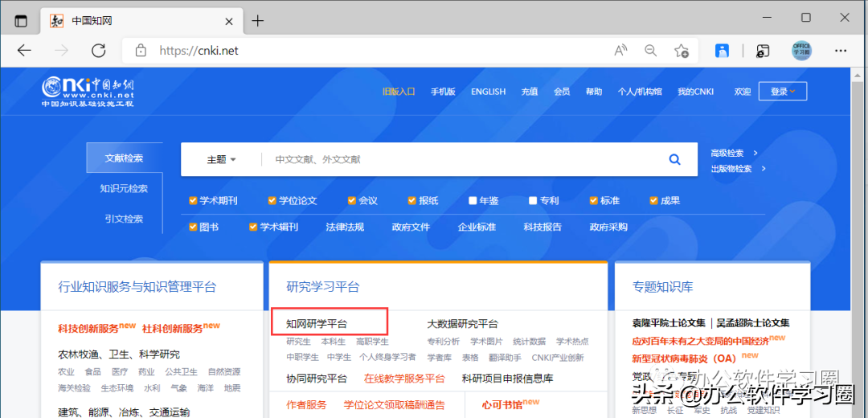Open 协同研究平台 link
The height and width of the screenshot is (418, 868).
tap(317, 379)
